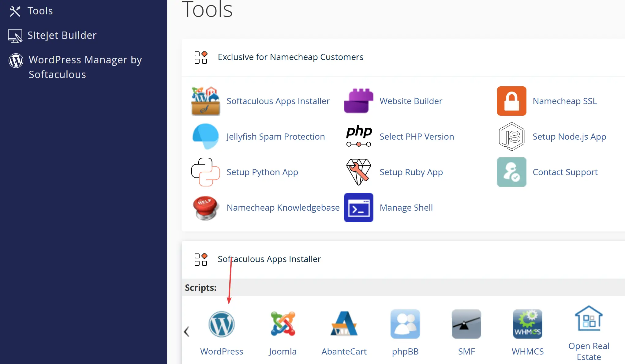625x364 pixels.
Task: Click the SMF script icon
Action: pos(466,324)
